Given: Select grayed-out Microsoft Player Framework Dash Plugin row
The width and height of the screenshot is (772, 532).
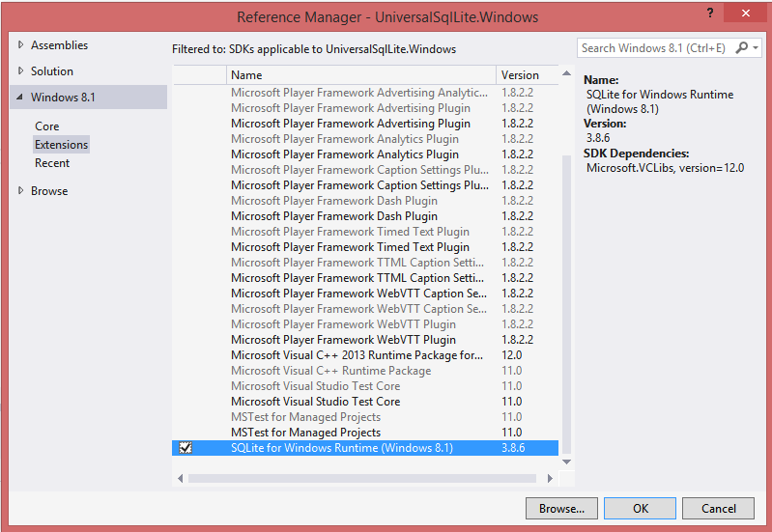Looking at the screenshot, I should (365, 201).
